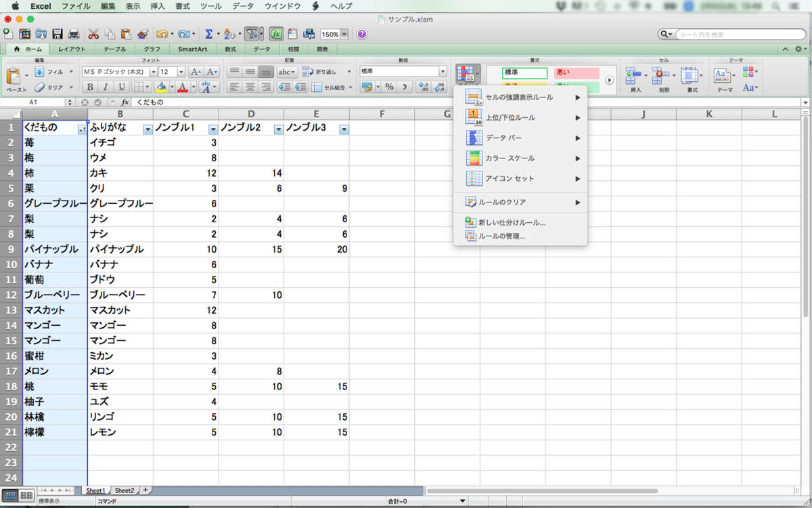Apply the red font color

pos(182,87)
